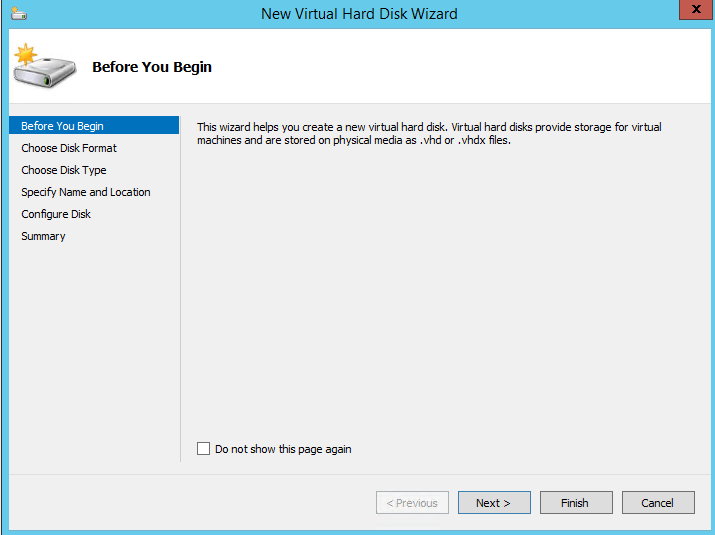Advance with the Next button
This screenshot has height=535, width=715.
[494, 503]
